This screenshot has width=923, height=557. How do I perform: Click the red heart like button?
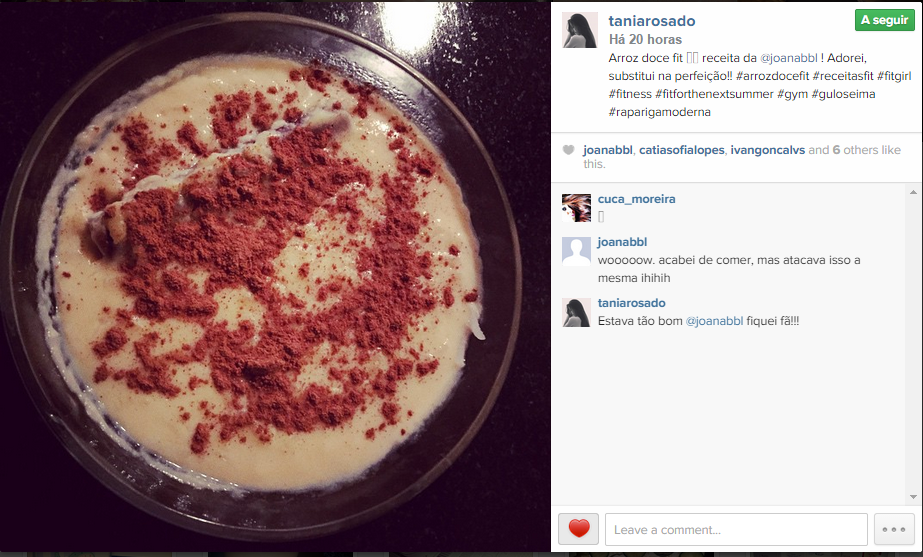(579, 529)
